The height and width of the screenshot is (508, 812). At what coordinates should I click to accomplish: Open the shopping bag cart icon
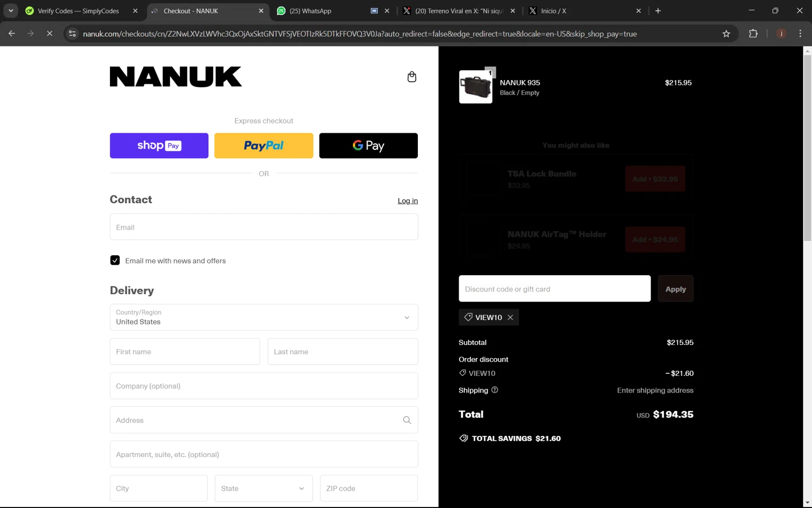click(x=411, y=77)
